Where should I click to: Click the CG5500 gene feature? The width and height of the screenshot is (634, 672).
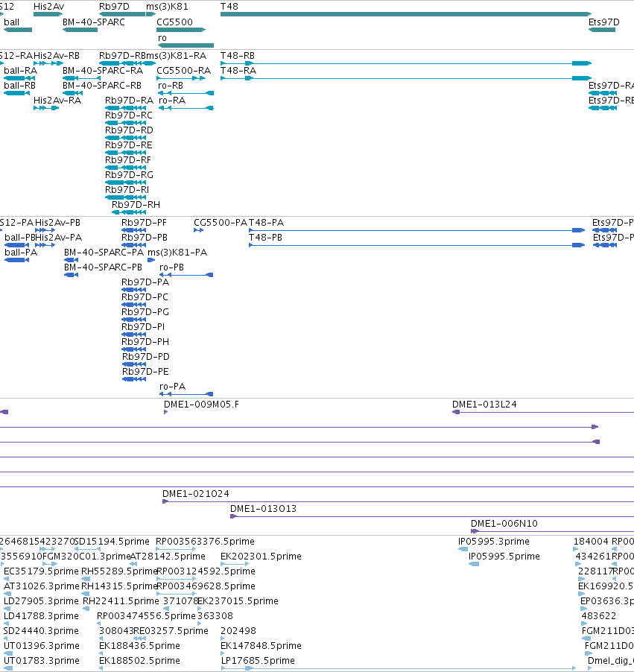click(181, 30)
